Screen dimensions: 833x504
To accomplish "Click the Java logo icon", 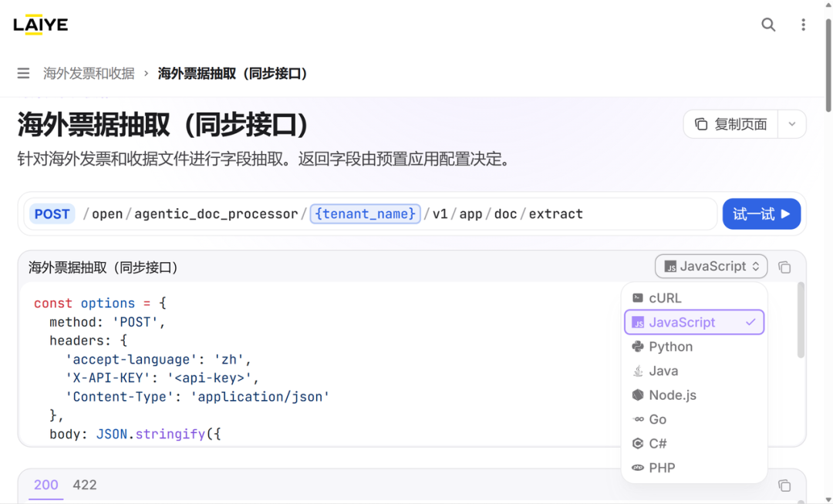I will coord(638,371).
